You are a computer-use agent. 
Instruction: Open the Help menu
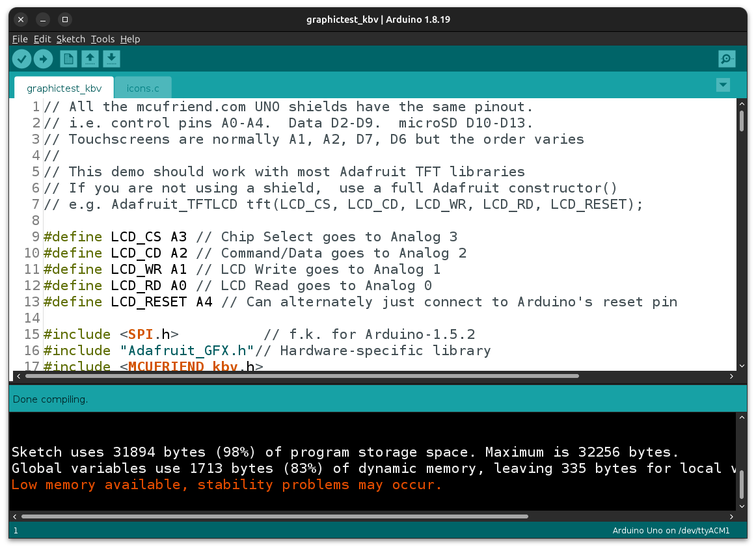click(130, 39)
